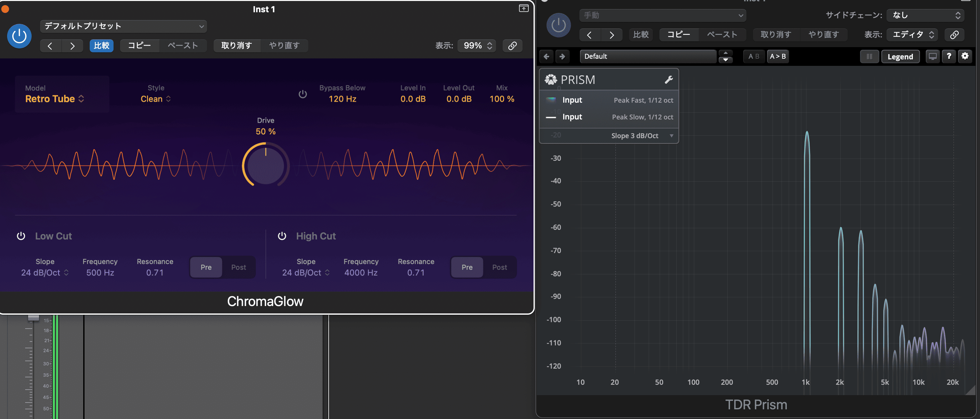Select Pre for the High Cut filter
980x419 pixels.
[467, 267]
